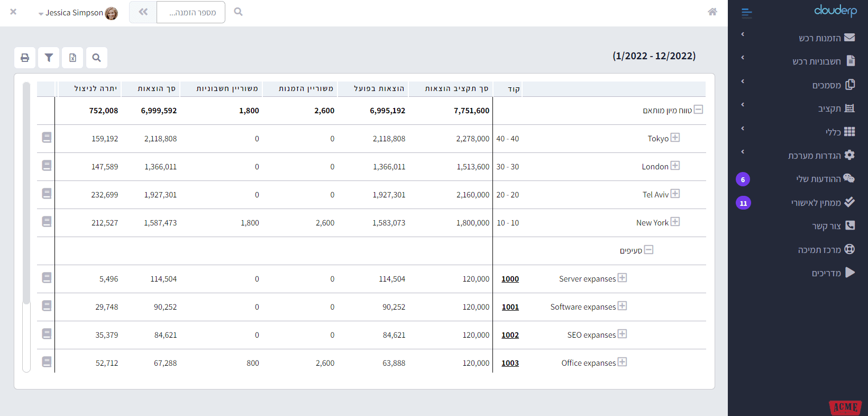Expand Server expanses row

[x=622, y=278]
